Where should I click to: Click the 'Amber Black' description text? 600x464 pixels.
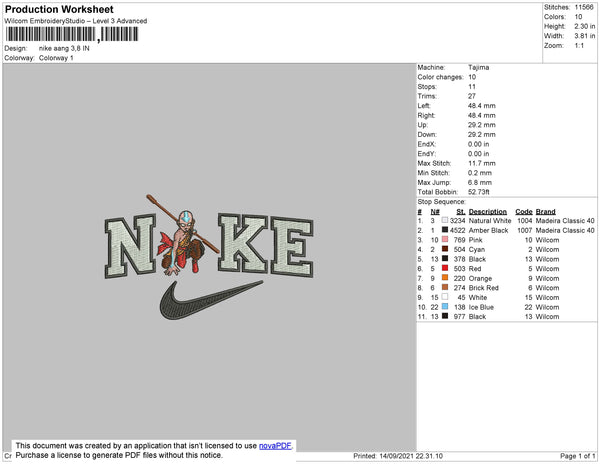(x=488, y=230)
